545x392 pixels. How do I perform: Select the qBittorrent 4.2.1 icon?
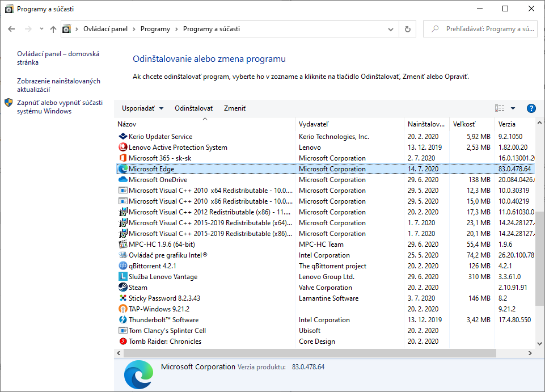point(123,266)
